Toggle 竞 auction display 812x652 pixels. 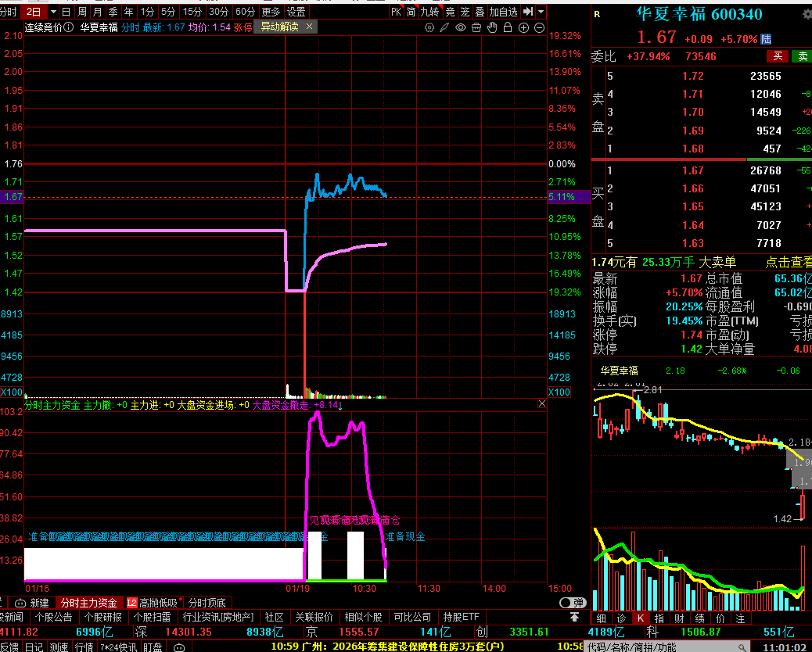click(x=450, y=12)
